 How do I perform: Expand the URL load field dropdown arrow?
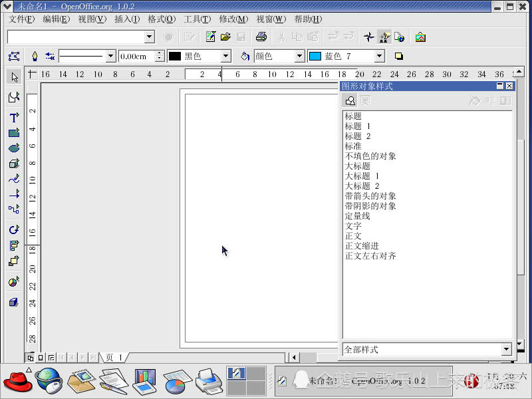[x=149, y=37]
